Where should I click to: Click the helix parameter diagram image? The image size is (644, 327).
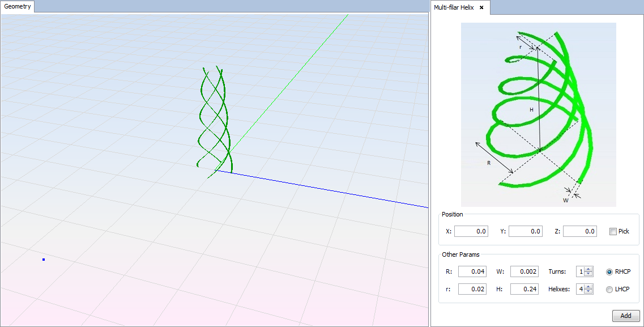538,114
